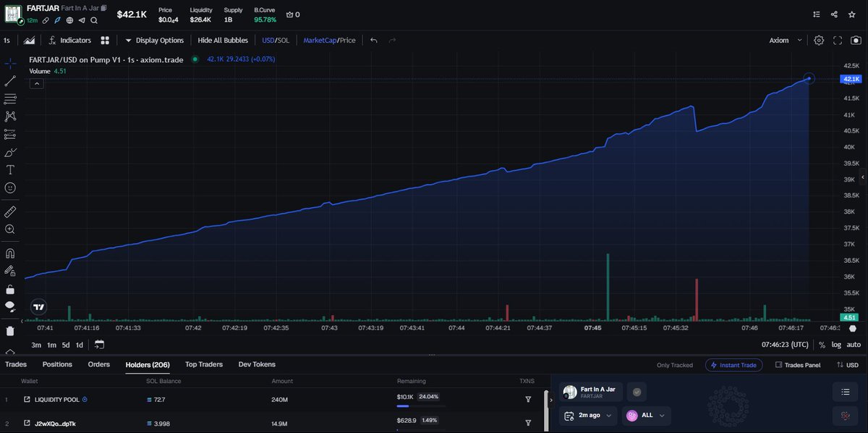Open the list settings icon in header
This screenshot has width=868, height=433.
pos(817,14)
